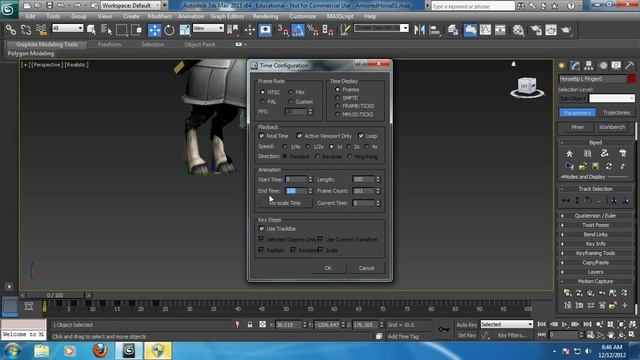Click the time slider 0 / 100
Screen dimensions: 640x360
[x=55, y=295]
